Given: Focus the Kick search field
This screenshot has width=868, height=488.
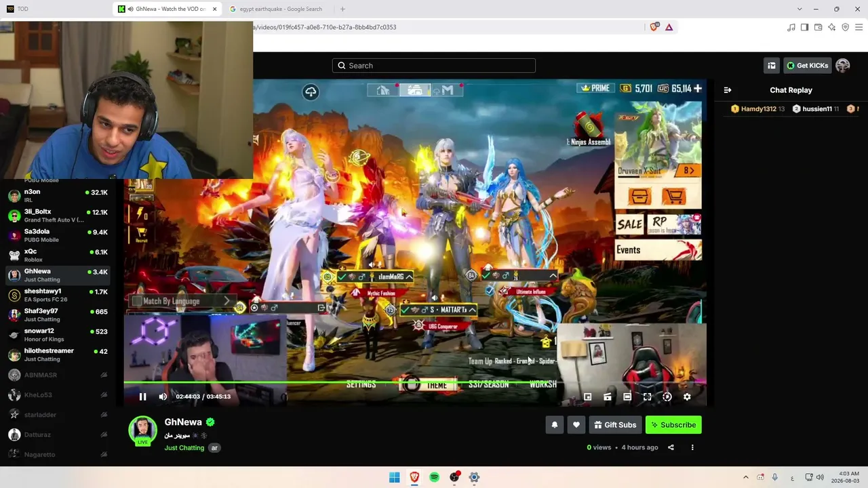Looking at the screenshot, I should click(x=434, y=66).
